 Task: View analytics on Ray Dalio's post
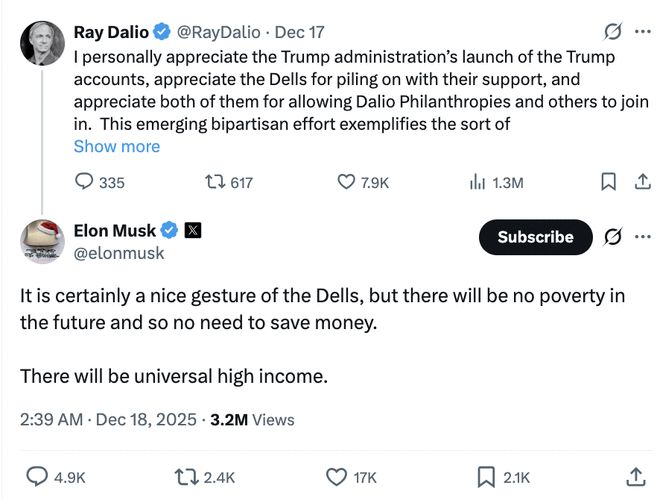tap(477, 182)
